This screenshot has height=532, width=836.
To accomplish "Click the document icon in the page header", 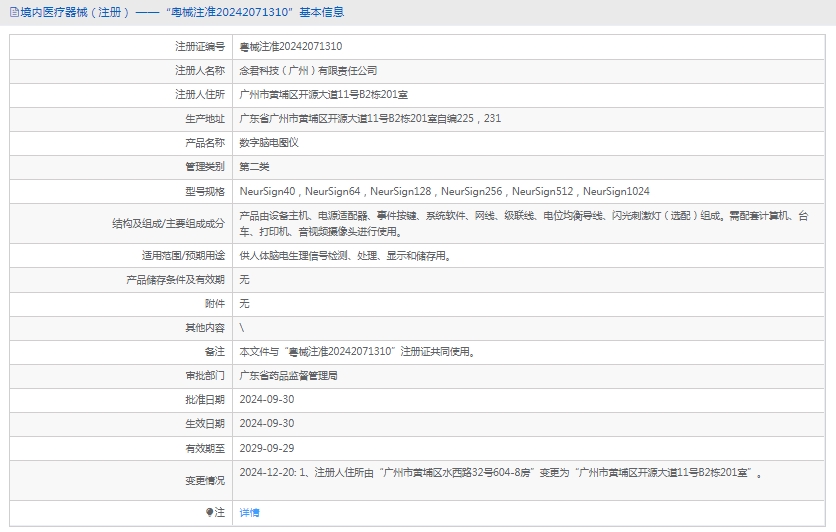I will coord(11,12).
